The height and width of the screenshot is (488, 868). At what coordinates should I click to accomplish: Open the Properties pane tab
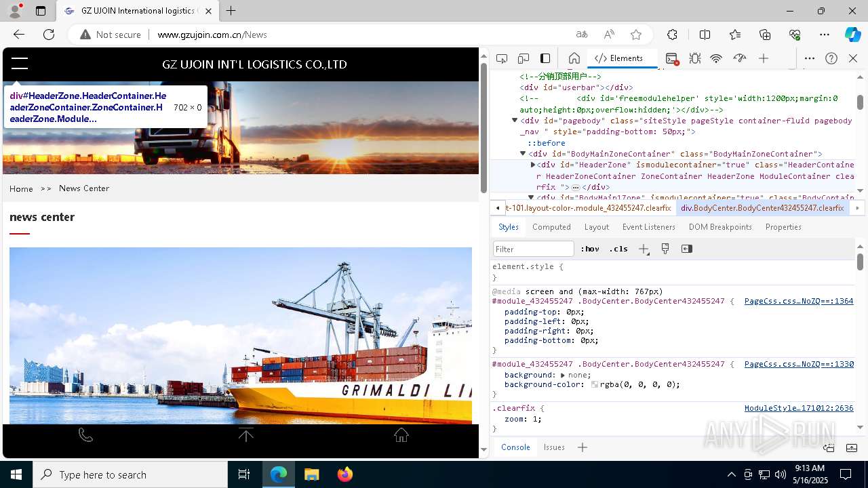pos(783,227)
